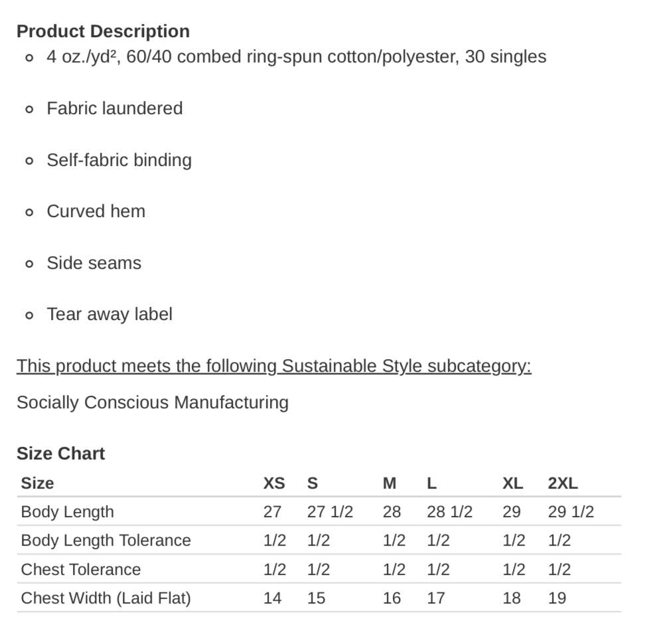
Task: Click the Body Length value 28 1/2 for L
Action: click(x=449, y=512)
